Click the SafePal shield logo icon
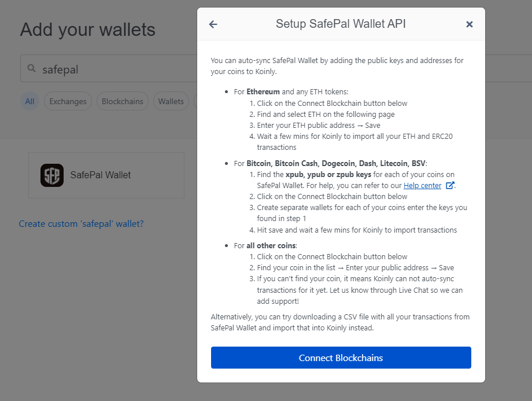This screenshot has width=532, height=401. (x=52, y=175)
